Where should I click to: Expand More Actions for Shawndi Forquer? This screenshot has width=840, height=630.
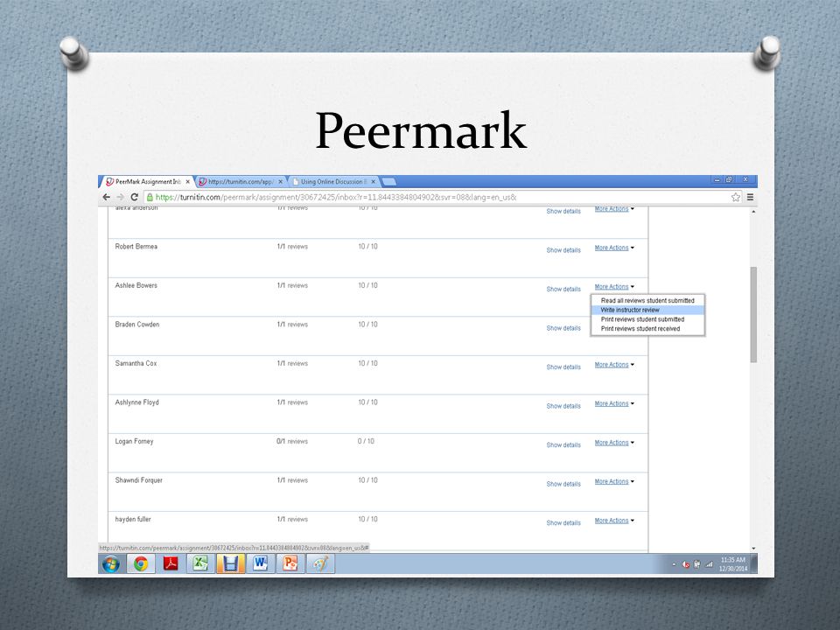point(614,481)
